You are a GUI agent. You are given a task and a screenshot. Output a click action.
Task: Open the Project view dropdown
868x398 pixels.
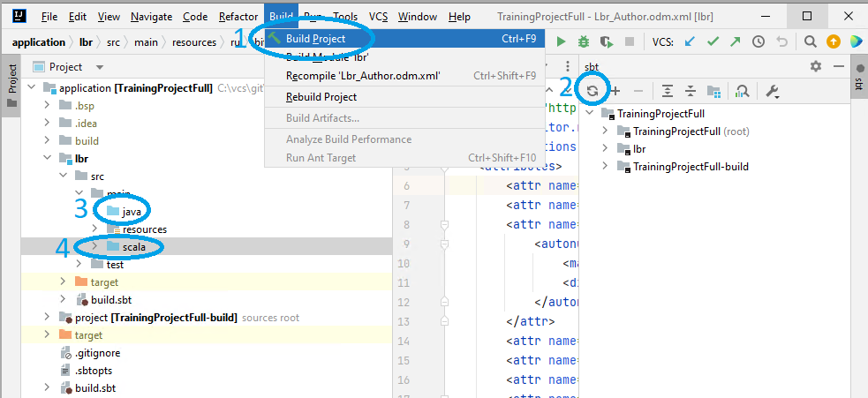pos(100,67)
